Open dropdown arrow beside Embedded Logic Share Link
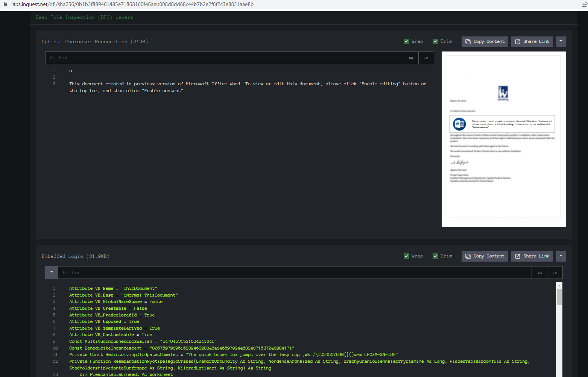Image resolution: width=588 pixels, height=377 pixels. [561, 256]
